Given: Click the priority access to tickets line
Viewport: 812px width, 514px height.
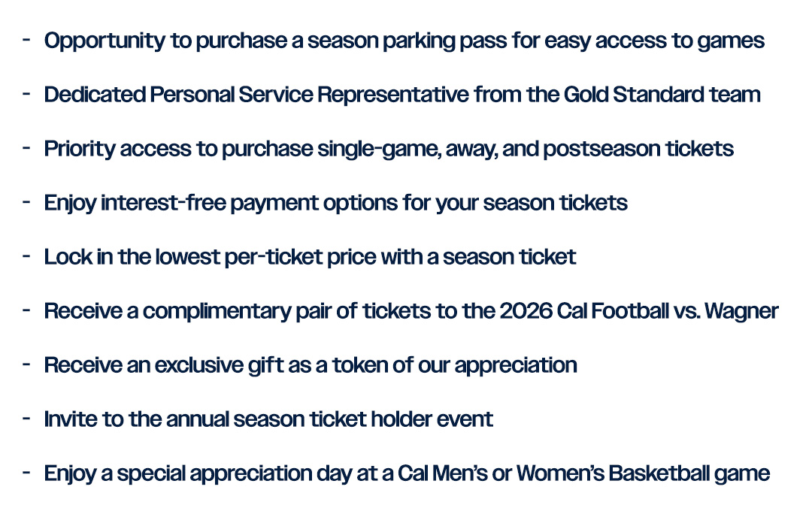Looking at the screenshot, I should 389,149.
